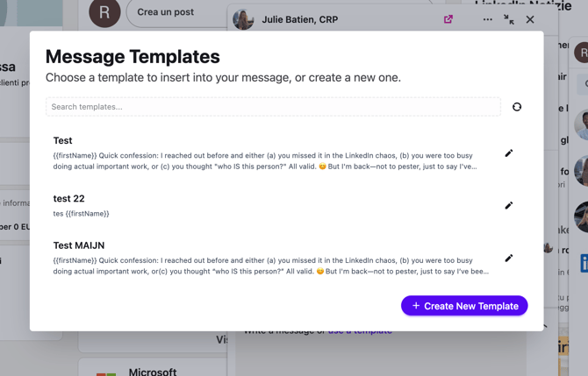This screenshot has width=588, height=376.
Task: Open the three-dots chat options menu
Action: 487,19
